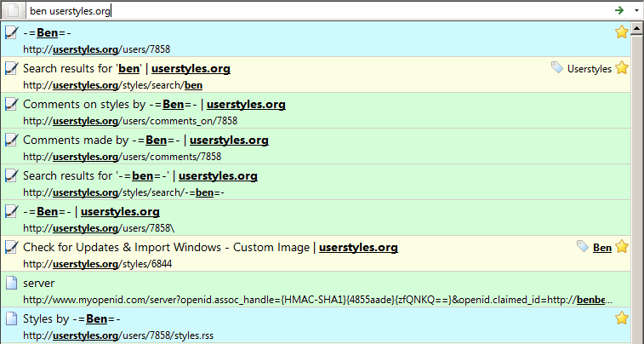The height and width of the screenshot is (344, 644).
Task: Click the 'Userstyles' tag label
Action: [x=590, y=69]
